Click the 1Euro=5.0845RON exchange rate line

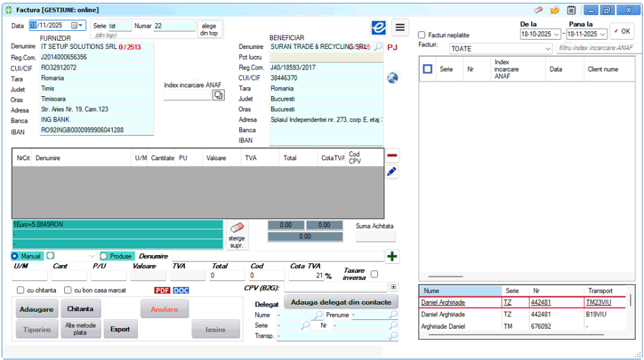coord(118,224)
